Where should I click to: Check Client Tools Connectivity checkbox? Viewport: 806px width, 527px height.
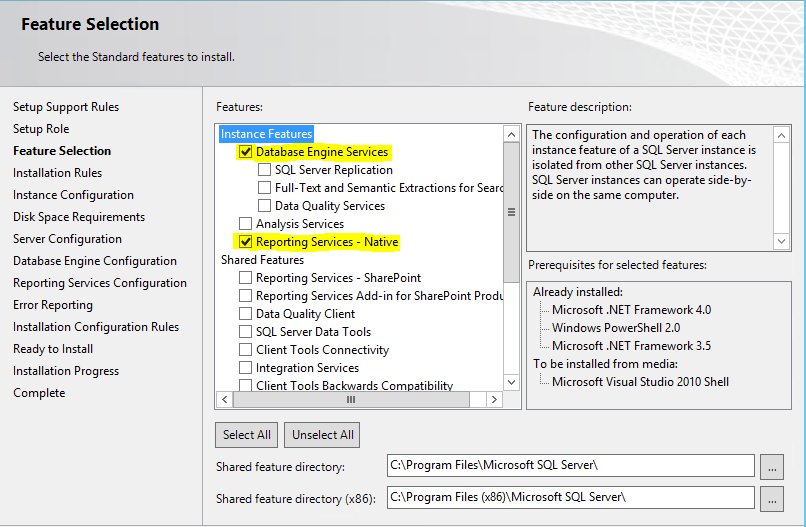(x=246, y=350)
